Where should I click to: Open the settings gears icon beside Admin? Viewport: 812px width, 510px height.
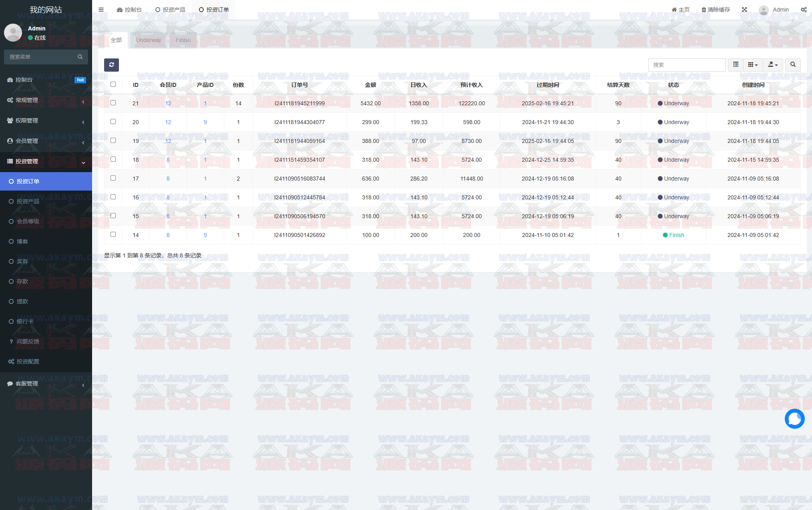coord(803,10)
